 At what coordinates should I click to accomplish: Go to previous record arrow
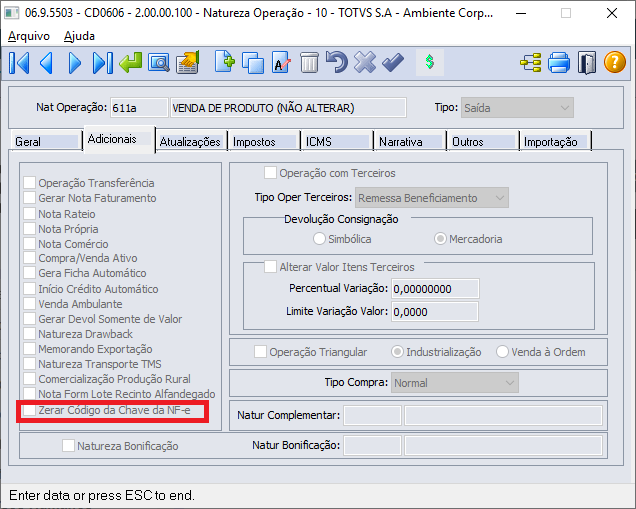47,63
